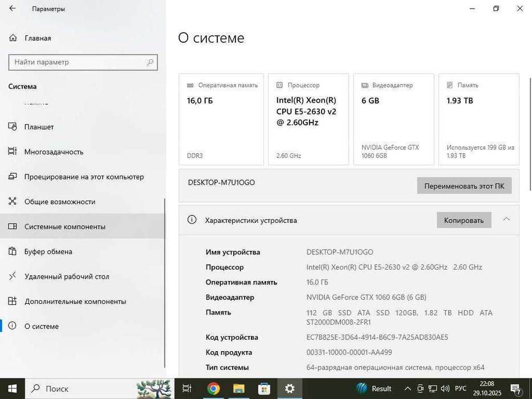Click the Общие возможности icon
Screen dimensions: 532x399
click(x=13, y=201)
